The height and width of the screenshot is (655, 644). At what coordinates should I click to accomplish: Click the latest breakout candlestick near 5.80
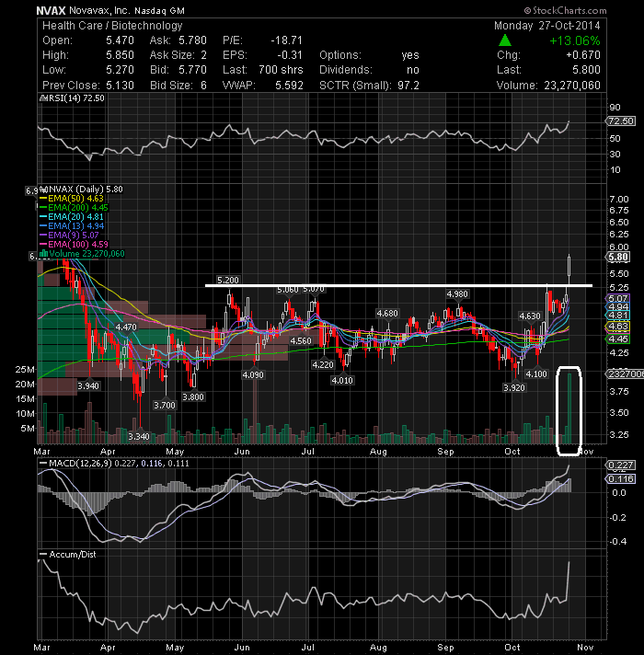coord(569,266)
